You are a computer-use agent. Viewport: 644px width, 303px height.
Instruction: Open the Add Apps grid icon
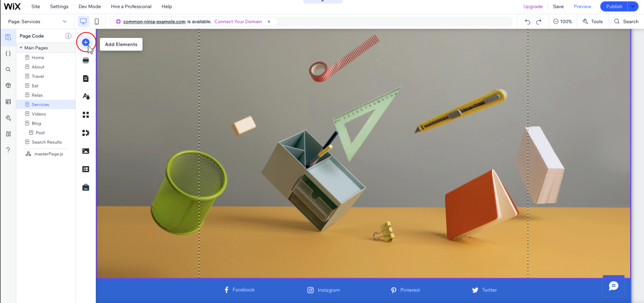pyautogui.click(x=86, y=115)
